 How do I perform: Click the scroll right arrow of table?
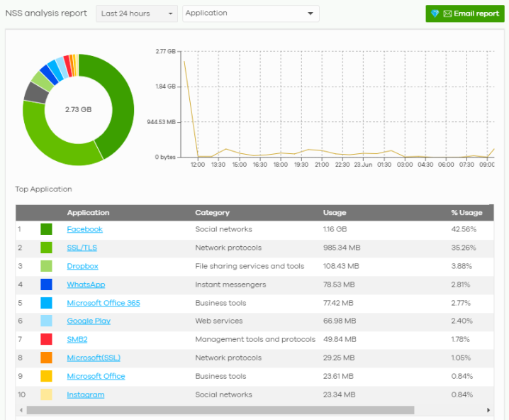click(488, 410)
